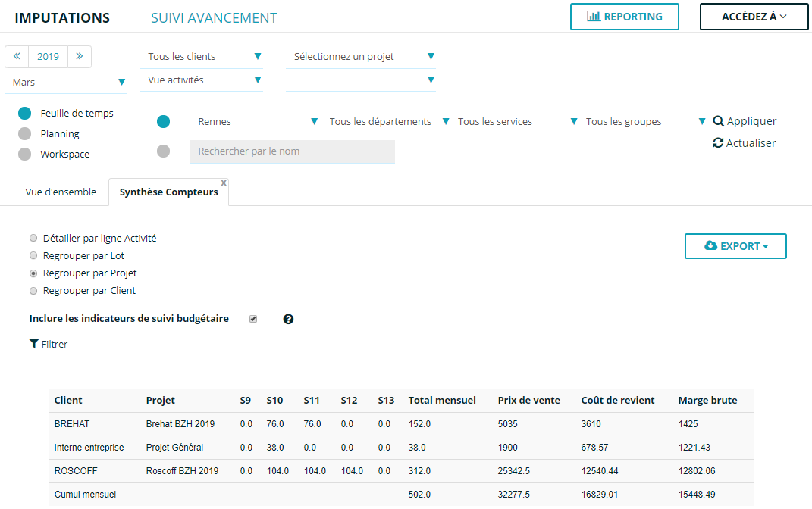
Task: Go to previous year using double-left arrows
Action: tap(17, 56)
